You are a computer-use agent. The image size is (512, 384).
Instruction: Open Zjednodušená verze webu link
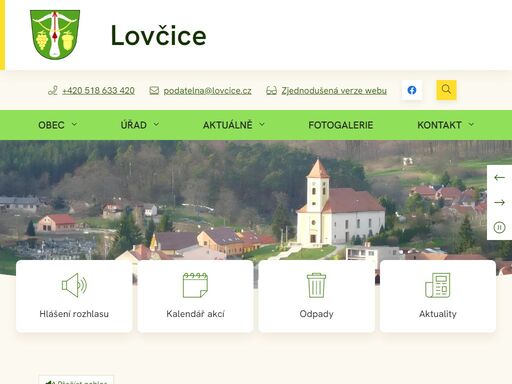tap(334, 90)
